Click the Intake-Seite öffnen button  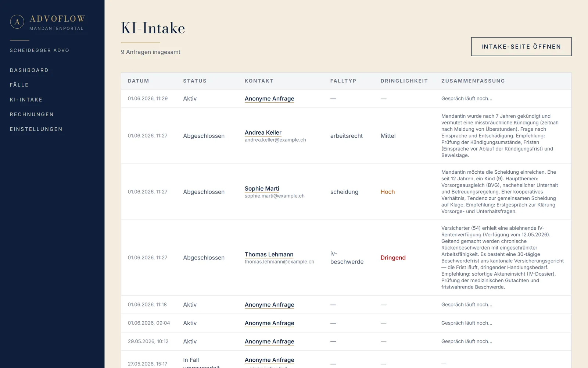(x=521, y=47)
